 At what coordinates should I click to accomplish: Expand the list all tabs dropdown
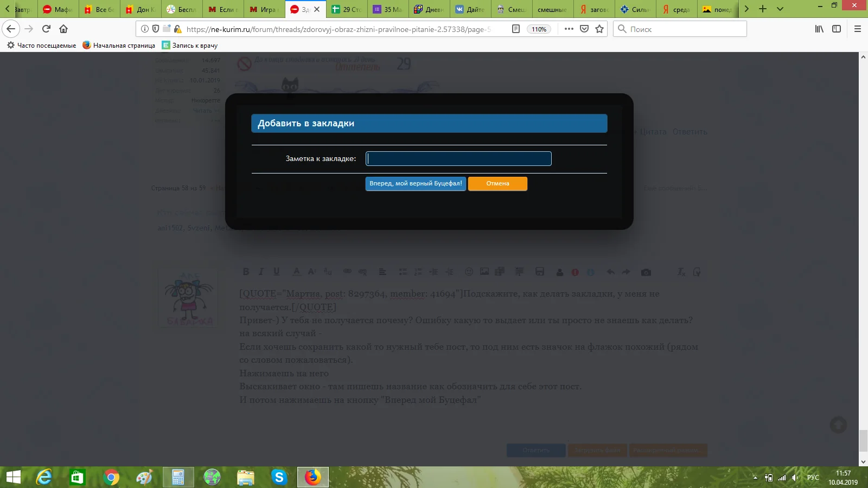pyautogui.click(x=780, y=9)
